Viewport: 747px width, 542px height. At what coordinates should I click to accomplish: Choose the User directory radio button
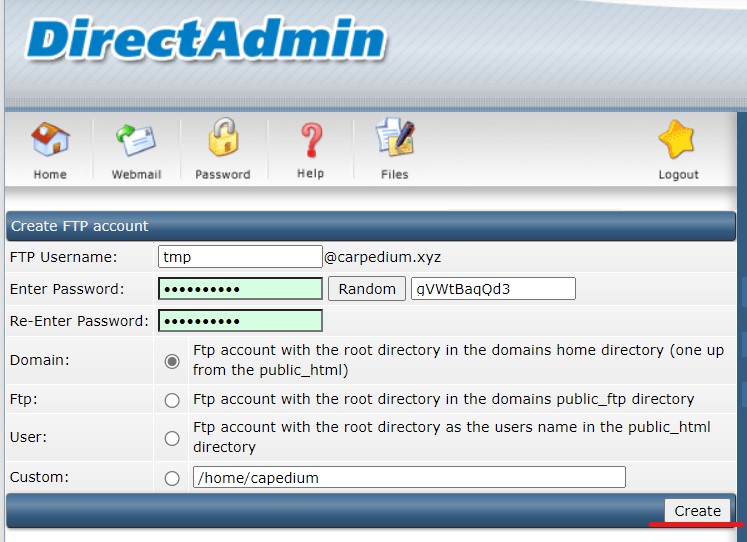[x=172, y=438]
